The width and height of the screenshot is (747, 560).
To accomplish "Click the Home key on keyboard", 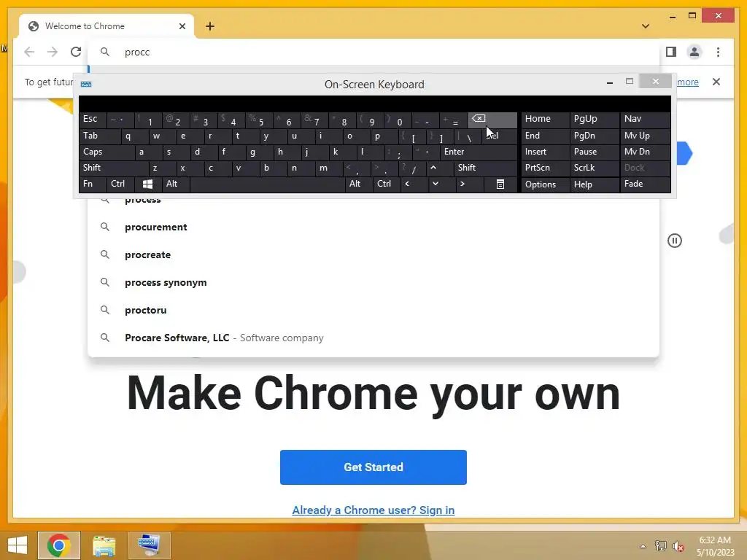I will pyautogui.click(x=546, y=119).
